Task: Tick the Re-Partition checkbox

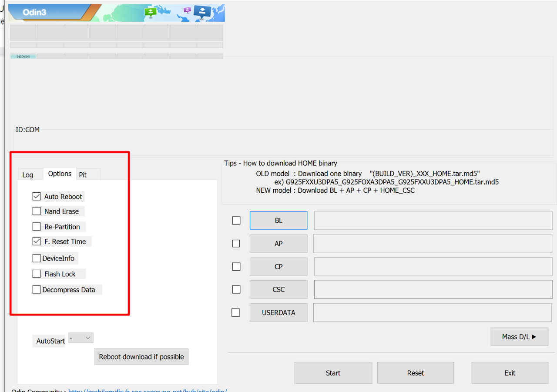Action: (x=37, y=227)
